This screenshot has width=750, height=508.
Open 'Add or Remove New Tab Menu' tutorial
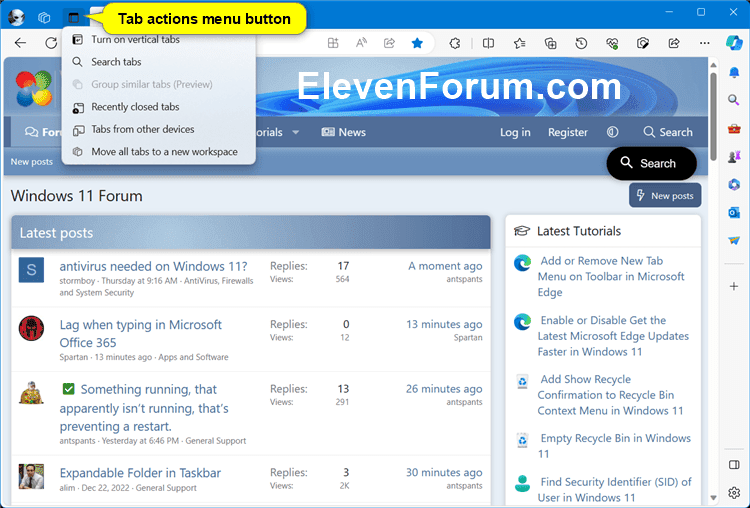[x=611, y=276]
